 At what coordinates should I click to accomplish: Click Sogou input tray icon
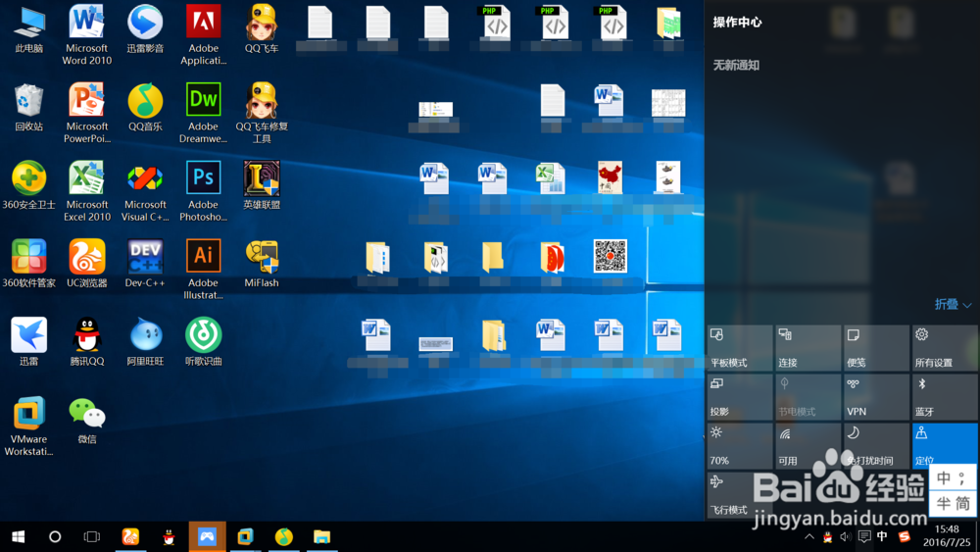point(904,536)
